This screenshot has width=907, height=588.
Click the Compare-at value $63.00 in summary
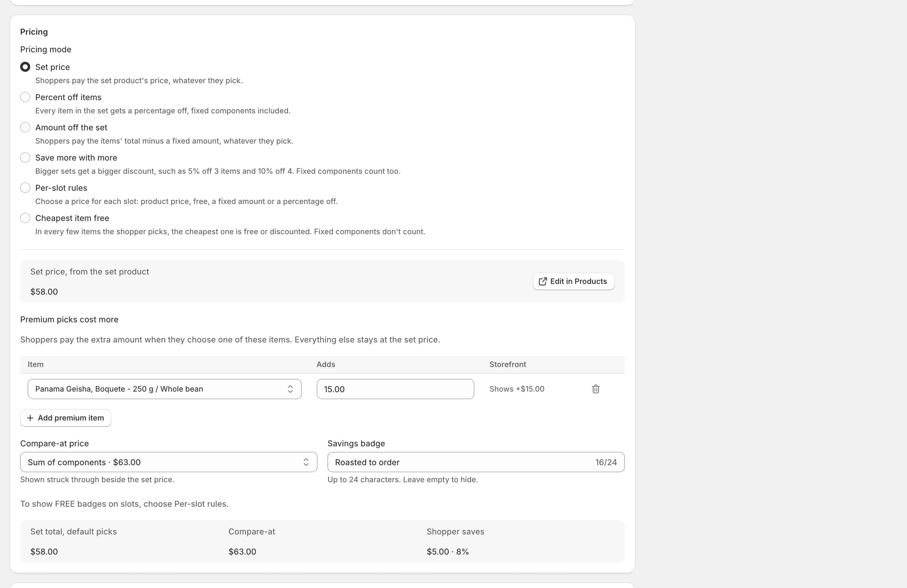(242, 551)
